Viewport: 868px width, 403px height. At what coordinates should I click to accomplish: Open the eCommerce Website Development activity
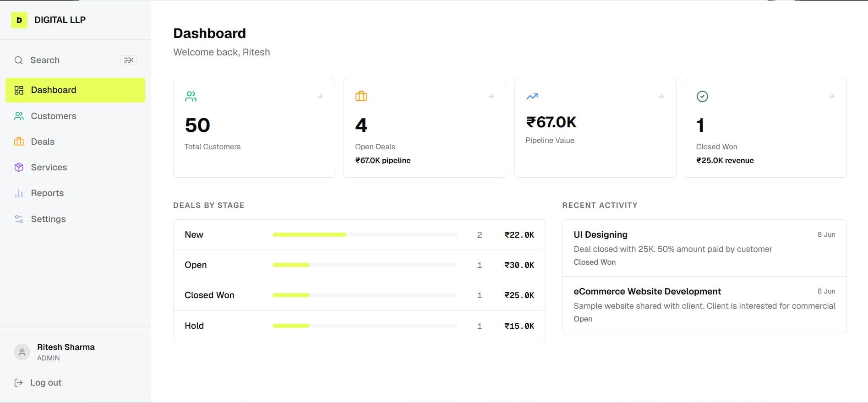point(704,305)
